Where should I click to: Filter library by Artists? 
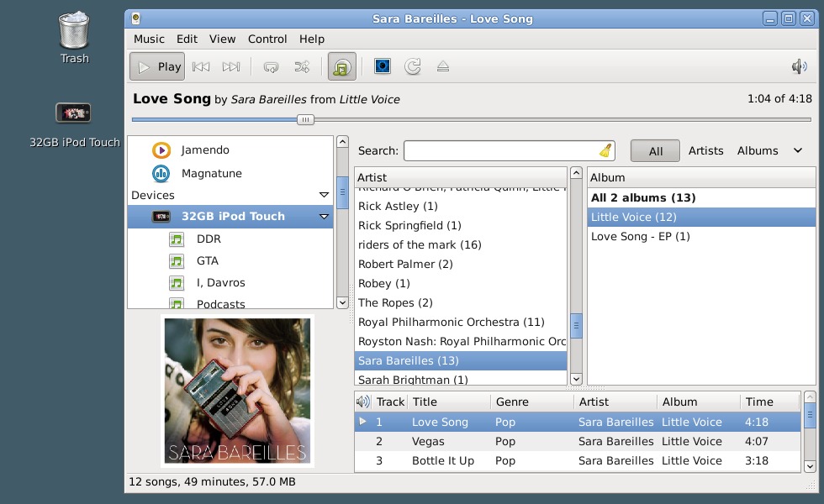tap(705, 150)
